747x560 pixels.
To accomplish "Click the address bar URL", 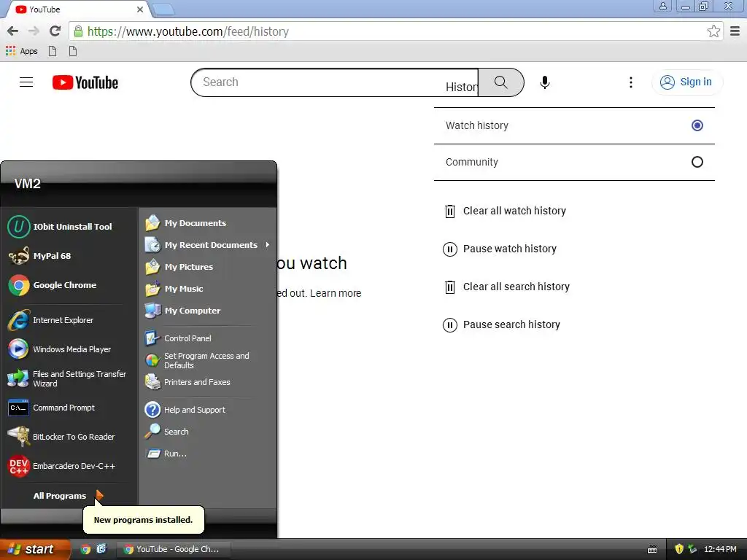I will coord(188,31).
